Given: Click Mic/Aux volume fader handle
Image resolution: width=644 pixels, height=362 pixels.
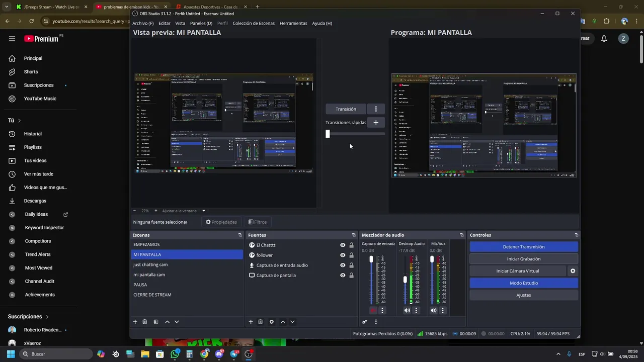Looking at the screenshot, I should 432,259.
